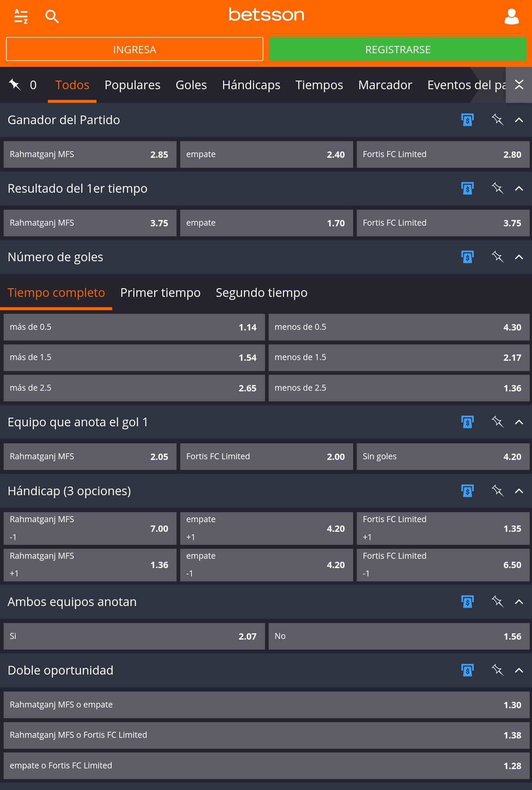Pin the Ganador del Partido market
Image resolution: width=532 pixels, height=790 pixels.
coord(497,119)
